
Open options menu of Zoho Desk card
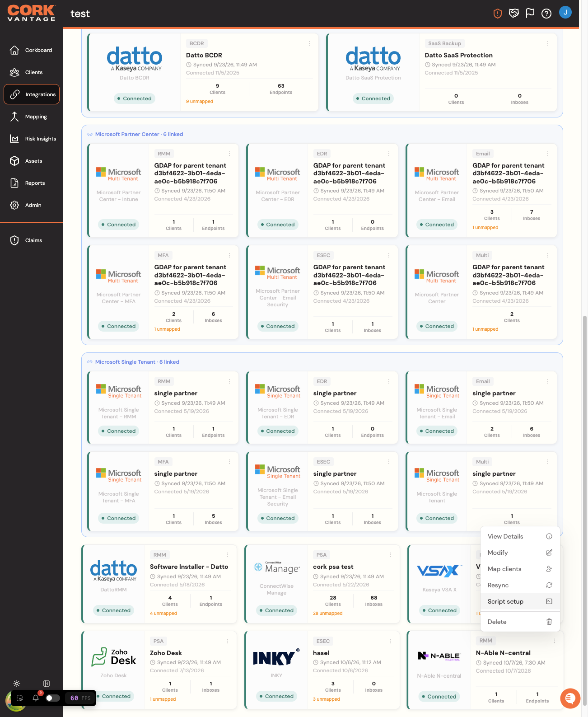[228, 641]
